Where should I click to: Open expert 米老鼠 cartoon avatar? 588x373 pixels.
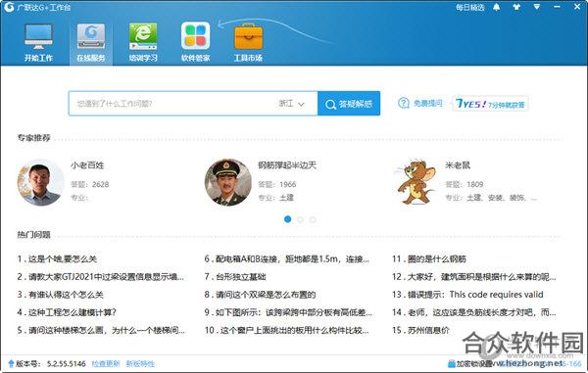pyautogui.click(x=416, y=182)
